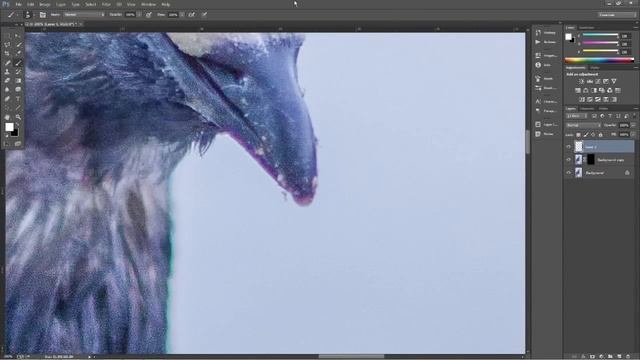Screen dimensions: 640x360
Task: Select the Zoom tool
Action: coord(18,117)
